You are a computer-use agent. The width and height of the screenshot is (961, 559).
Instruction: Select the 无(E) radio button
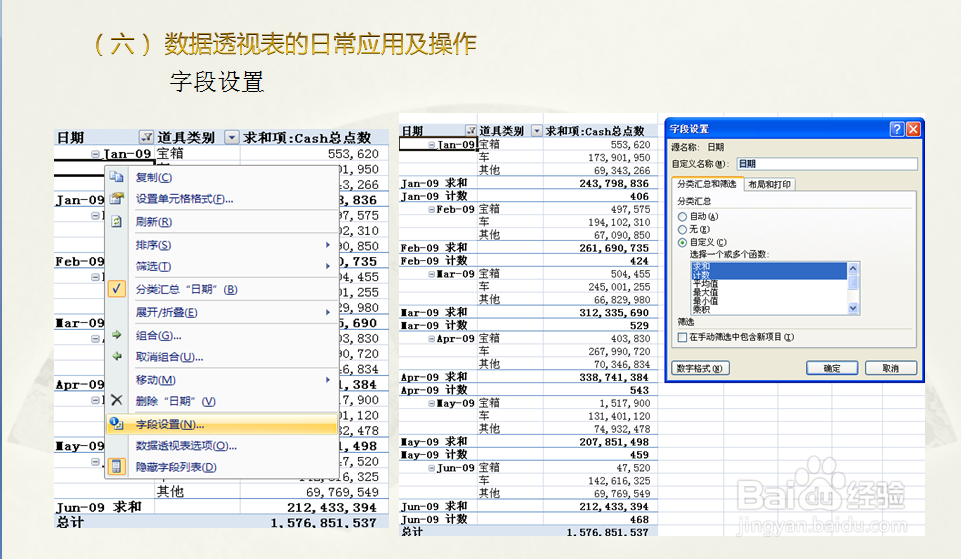point(682,229)
